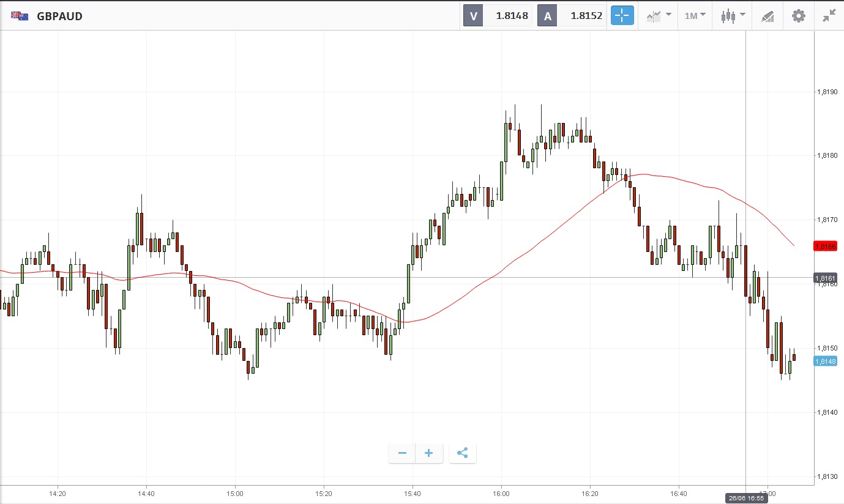844x504 pixels.
Task: Click the 16:00 time axis label
Action: pos(501,493)
